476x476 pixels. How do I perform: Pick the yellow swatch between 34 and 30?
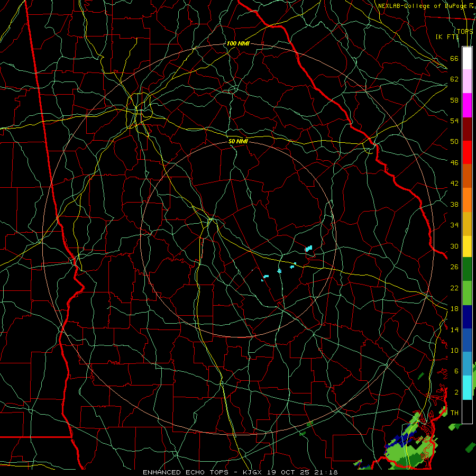coord(467,246)
